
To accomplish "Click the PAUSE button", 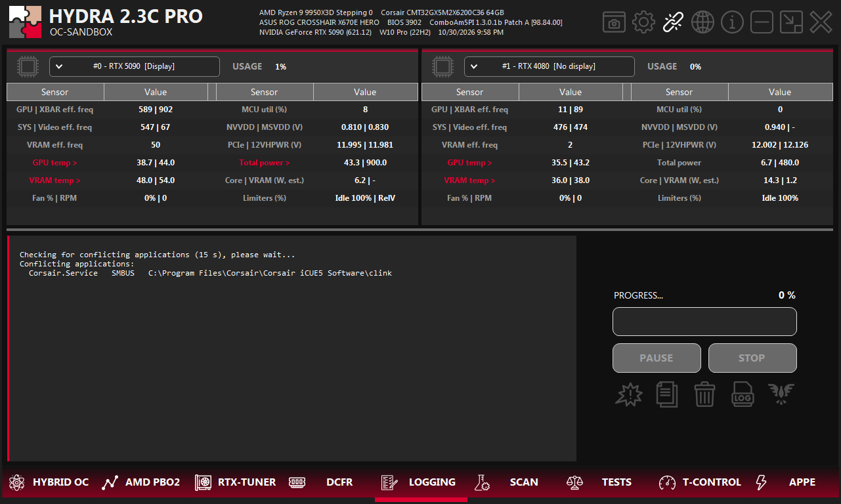I will [x=656, y=358].
